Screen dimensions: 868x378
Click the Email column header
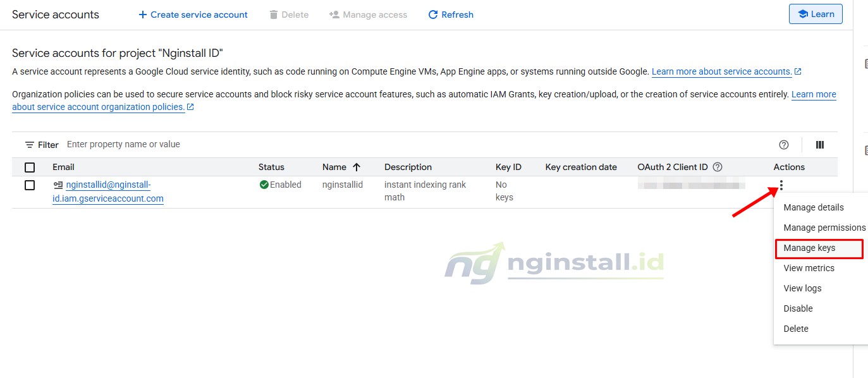pyautogui.click(x=63, y=167)
